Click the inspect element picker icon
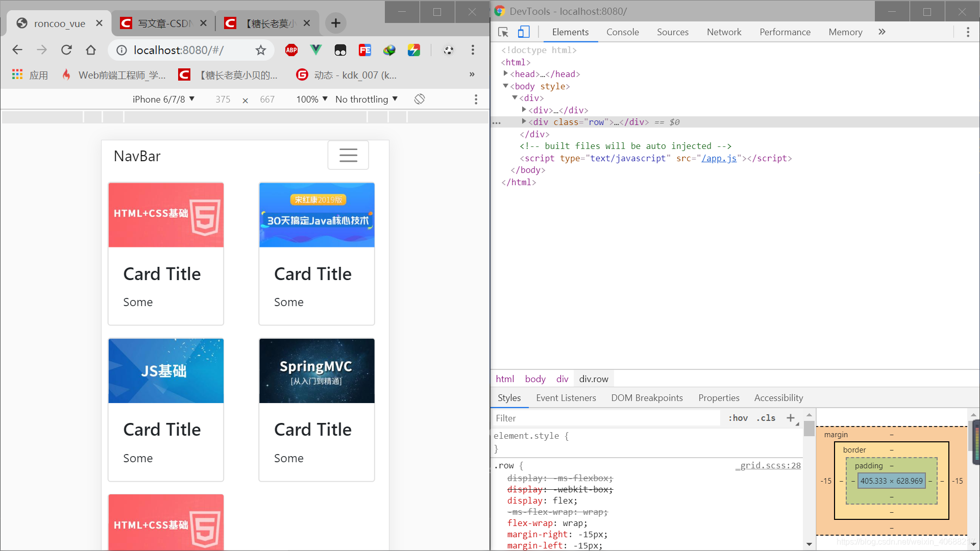Image resolution: width=980 pixels, height=551 pixels. (503, 32)
